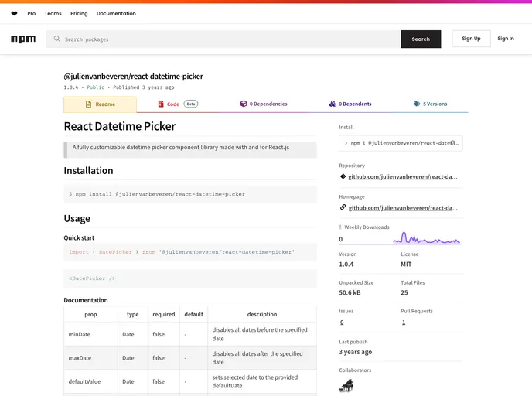Click the download icon beside Weekly Downloads

[340, 227]
